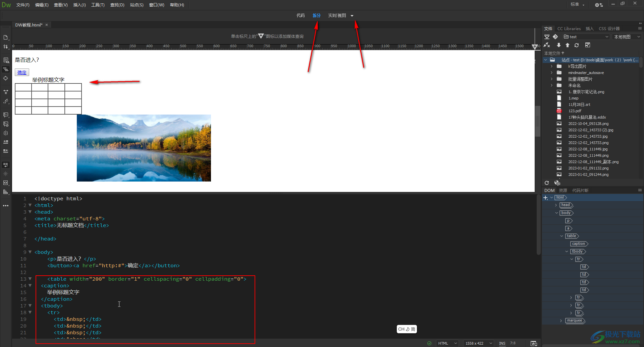Collapse the table node in DOM
The height and width of the screenshot is (347, 644).
point(562,236)
